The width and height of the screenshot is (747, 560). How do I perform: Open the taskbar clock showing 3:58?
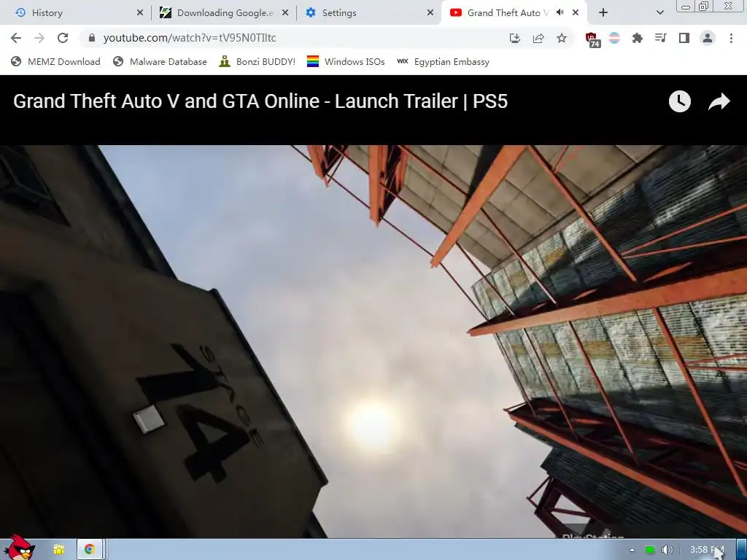pos(706,550)
